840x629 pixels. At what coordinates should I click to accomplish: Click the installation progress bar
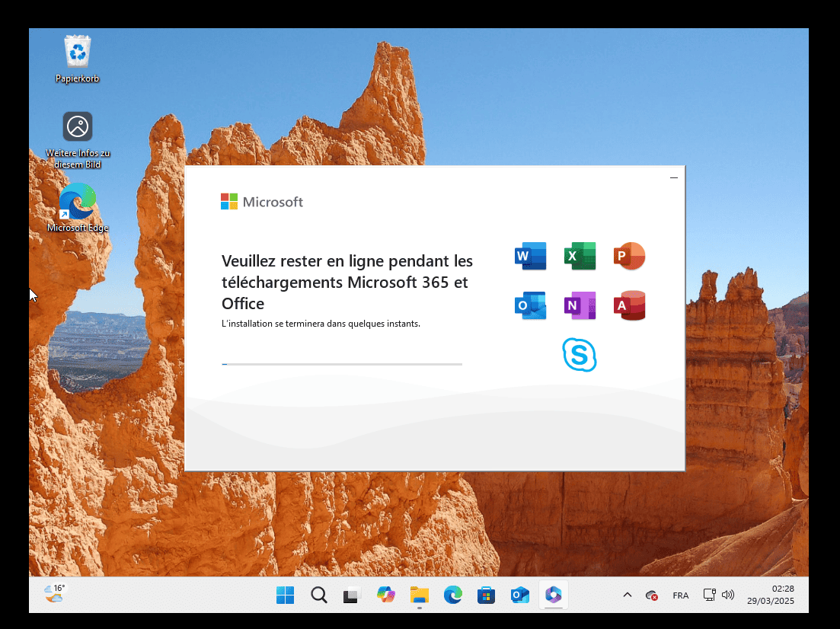pyautogui.click(x=342, y=365)
